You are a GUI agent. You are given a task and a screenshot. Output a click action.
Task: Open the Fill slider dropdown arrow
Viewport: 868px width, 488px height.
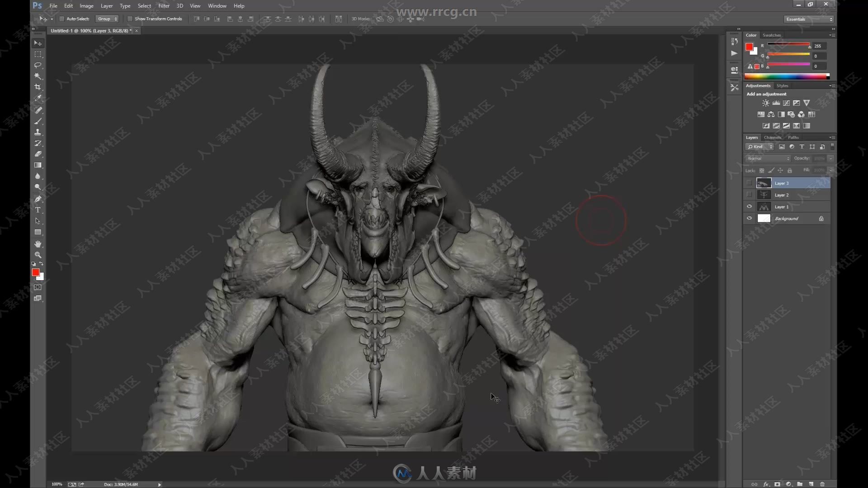tap(831, 170)
